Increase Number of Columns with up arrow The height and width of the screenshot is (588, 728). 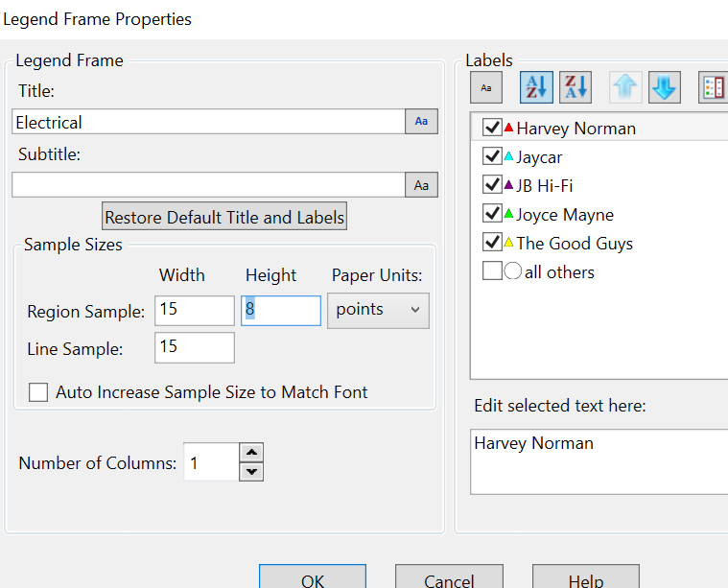pos(251,452)
